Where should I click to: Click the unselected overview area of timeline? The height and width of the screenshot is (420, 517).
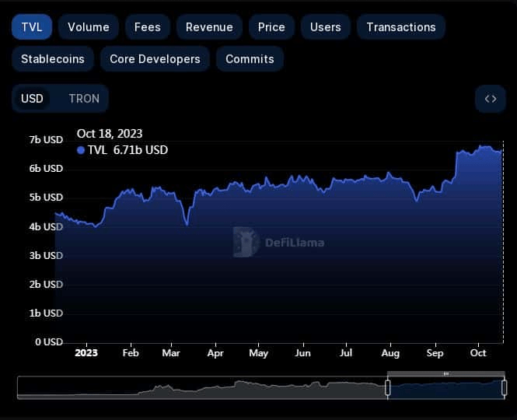tap(202, 388)
